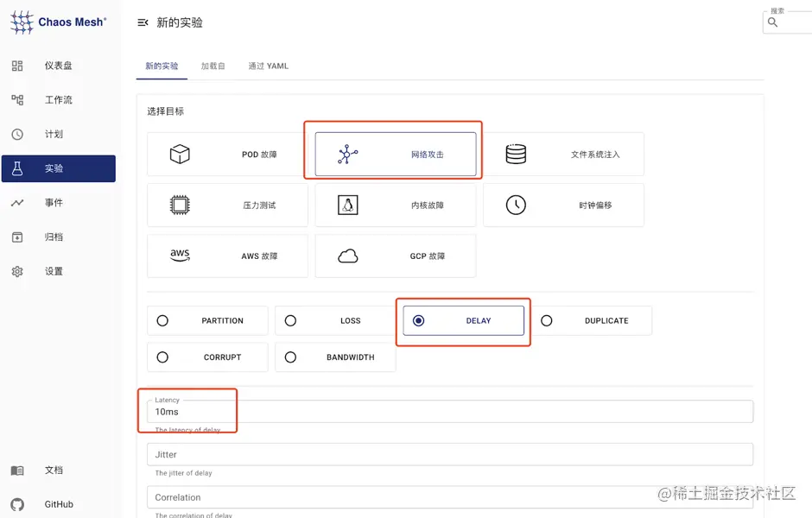This screenshot has width=812, height=518.
Task: Open the 文档 link in sidebar
Action: pos(59,470)
